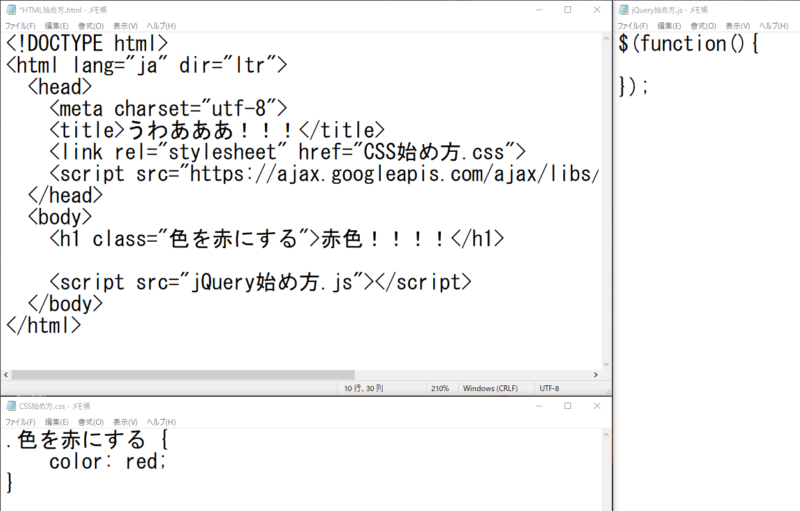This screenshot has width=800, height=511.
Task: Click Notepad icon of jQuery始め方.js window
Action: 623,10
